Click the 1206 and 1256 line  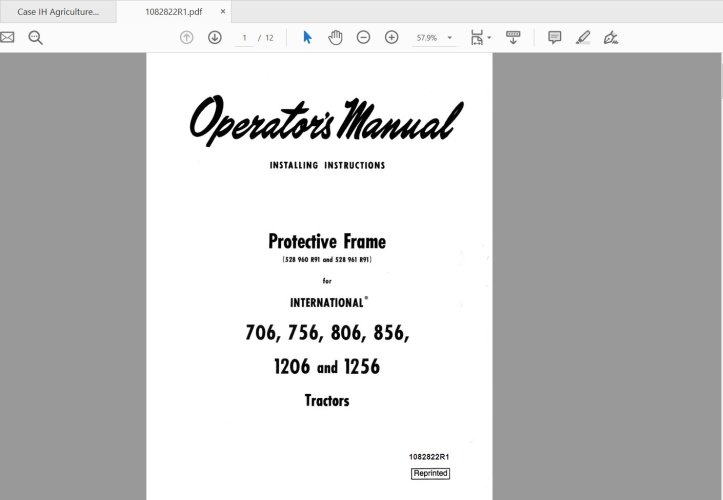pyautogui.click(x=327, y=367)
